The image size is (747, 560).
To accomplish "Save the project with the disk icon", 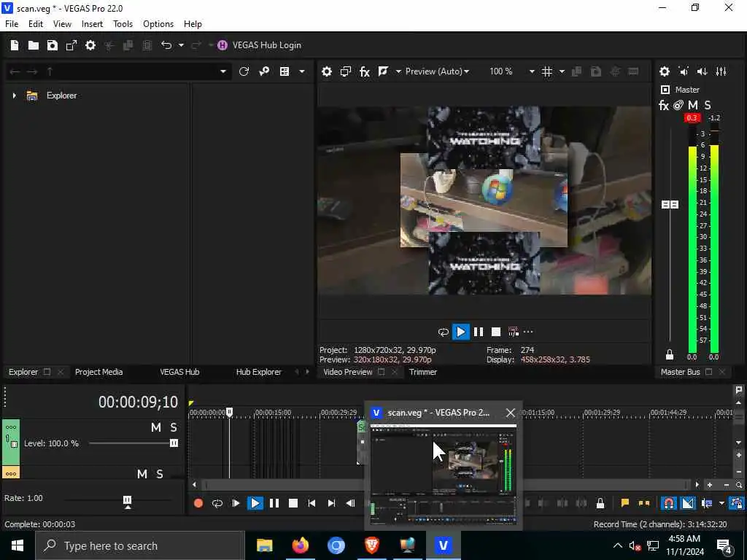I will [x=53, y=45].
